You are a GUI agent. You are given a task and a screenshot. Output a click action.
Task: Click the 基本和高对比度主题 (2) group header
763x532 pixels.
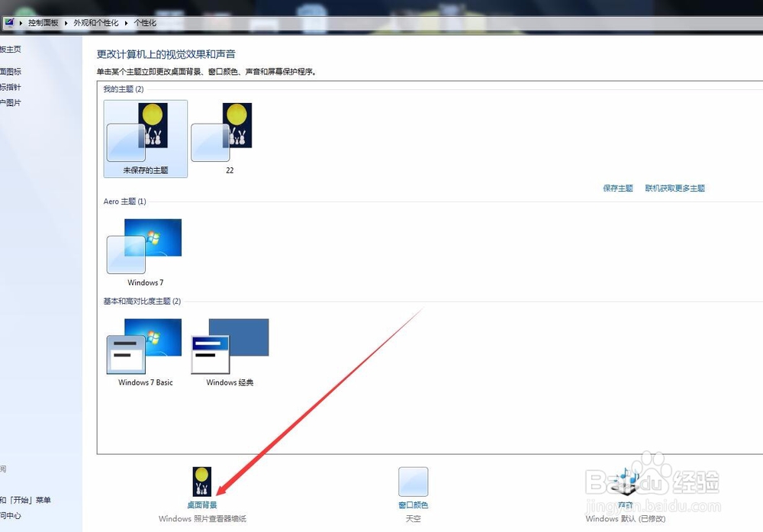pos(142,301)
